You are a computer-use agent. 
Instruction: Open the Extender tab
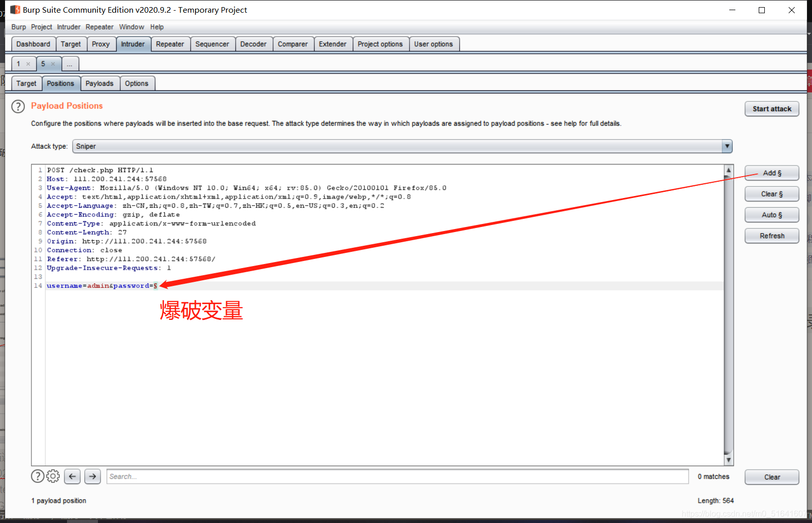(x=333, y=44)
